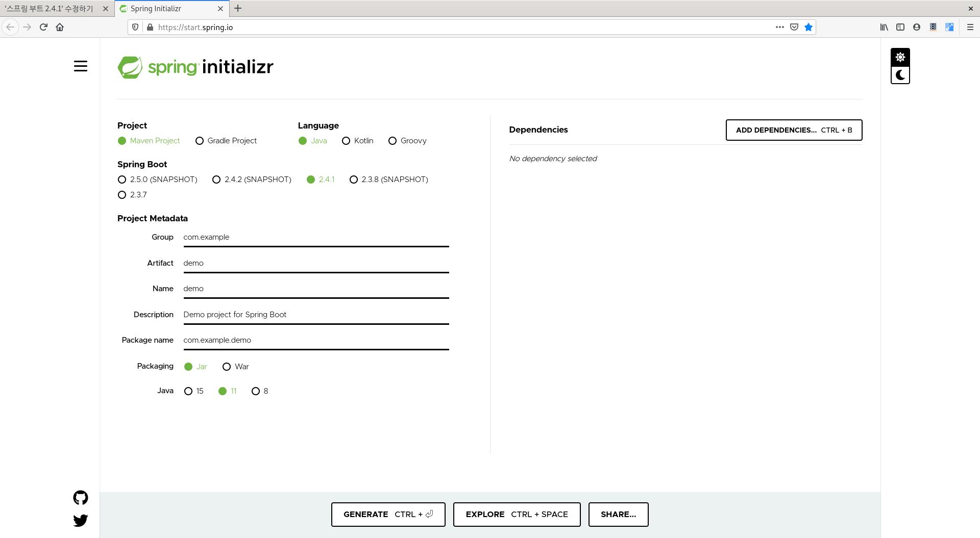Switch to Spring Initializr tab
Screen dimensions: 980x538
click(171, 9)
